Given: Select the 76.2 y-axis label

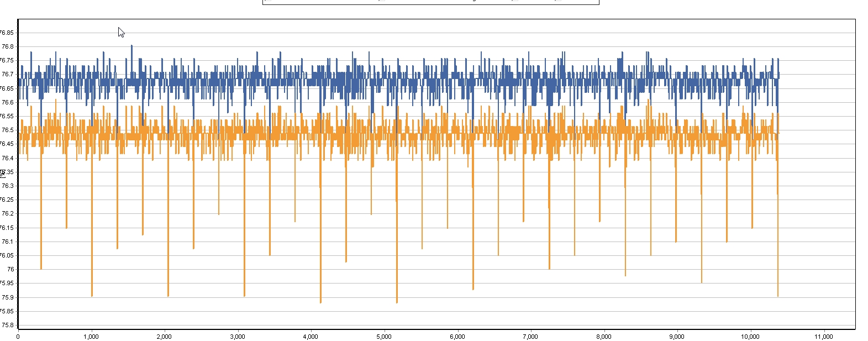Looking at the screenshot, I should click(x=7, y=214).
